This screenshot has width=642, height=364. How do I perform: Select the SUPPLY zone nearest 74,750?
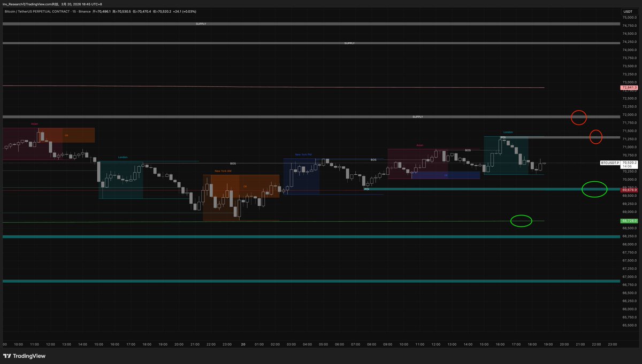click(x=310, y=24)
